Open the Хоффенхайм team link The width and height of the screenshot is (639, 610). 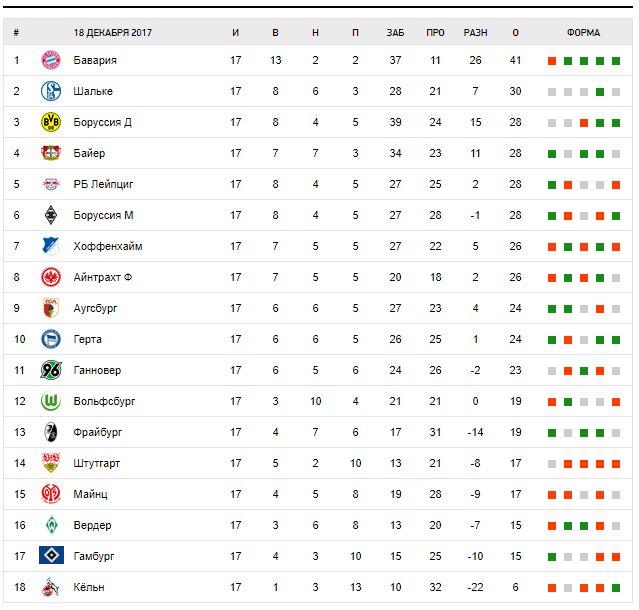point(108,247)
